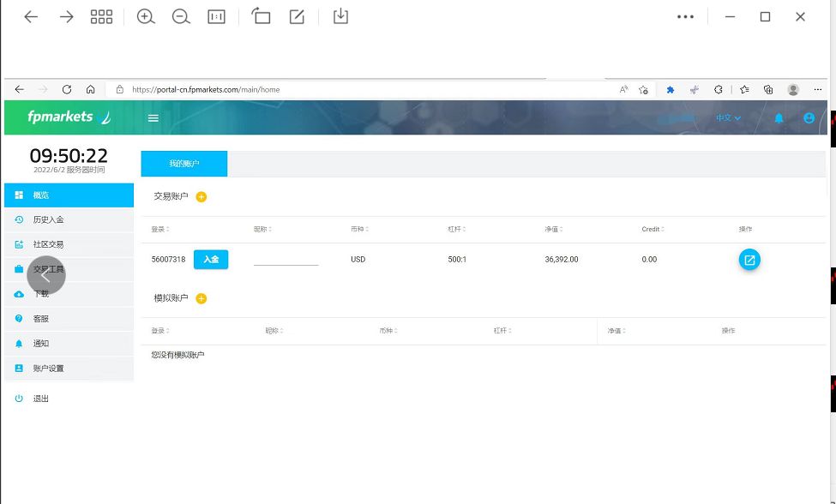Screen dimensions: 836x504
Task: Sort trading accounts by 净值 column header
Action: coord(553,230)
